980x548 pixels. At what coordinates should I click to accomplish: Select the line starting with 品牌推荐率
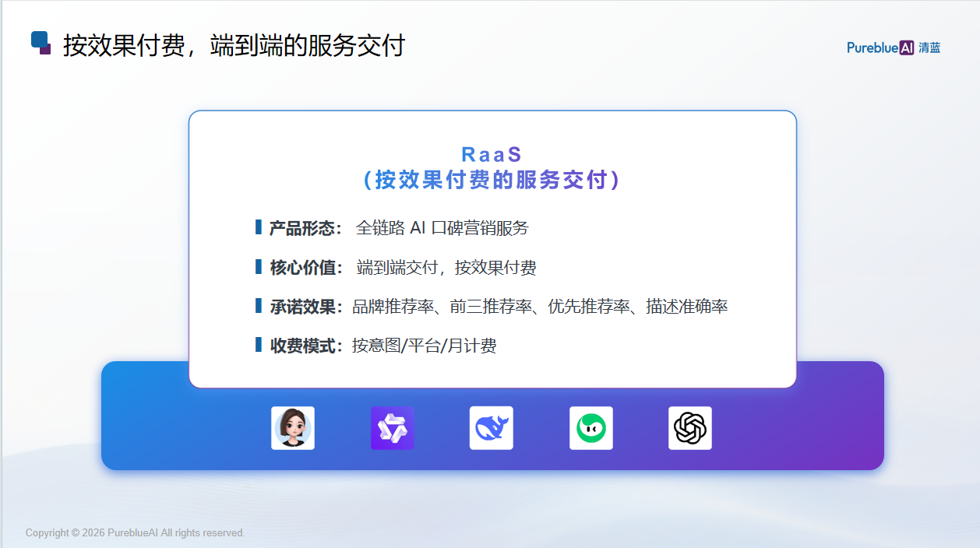540,307
